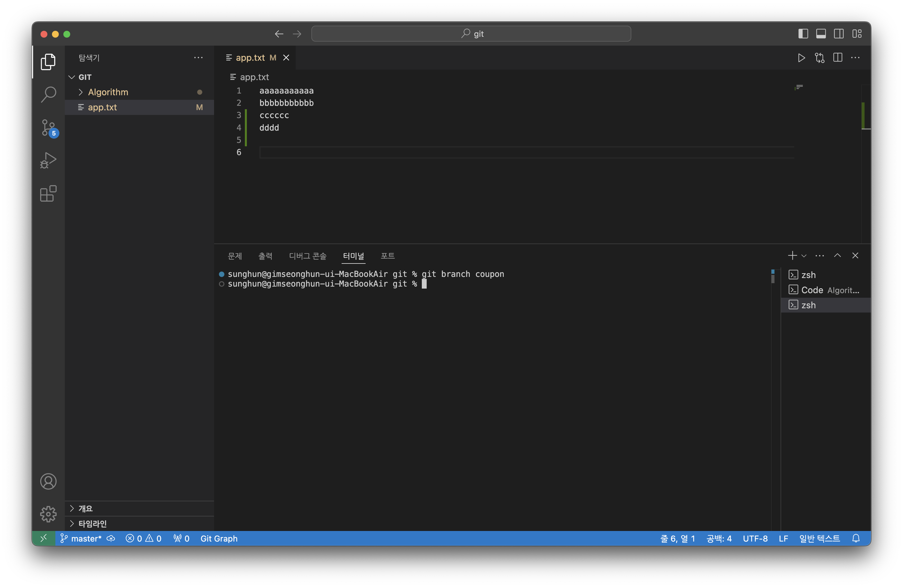
Task: Toggle secondary side bar visibility
Action: point(838,34)
